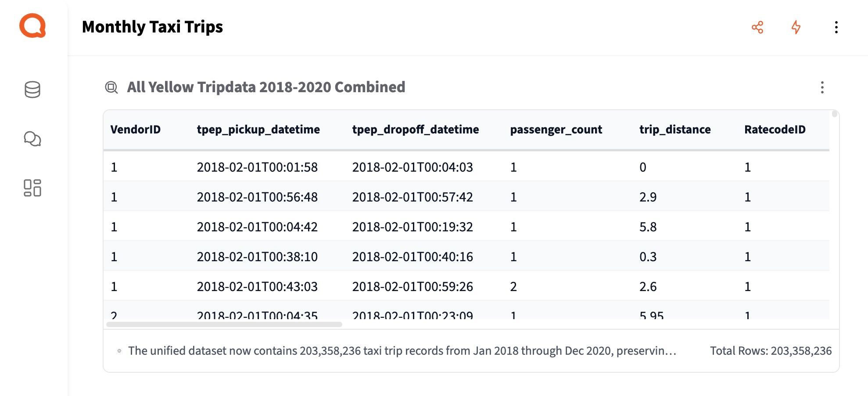Screen dimensions: 868x396
Task: Click the small bullet icon beside summary
Action: point(119,351)
